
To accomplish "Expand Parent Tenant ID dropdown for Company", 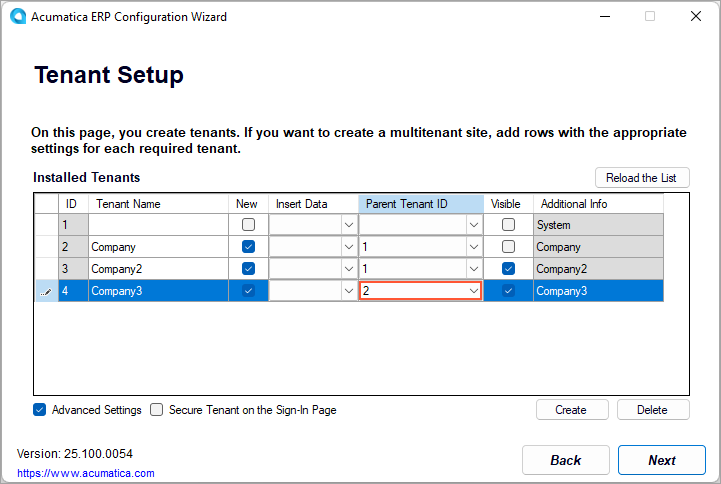I will (x=474, y=247).
